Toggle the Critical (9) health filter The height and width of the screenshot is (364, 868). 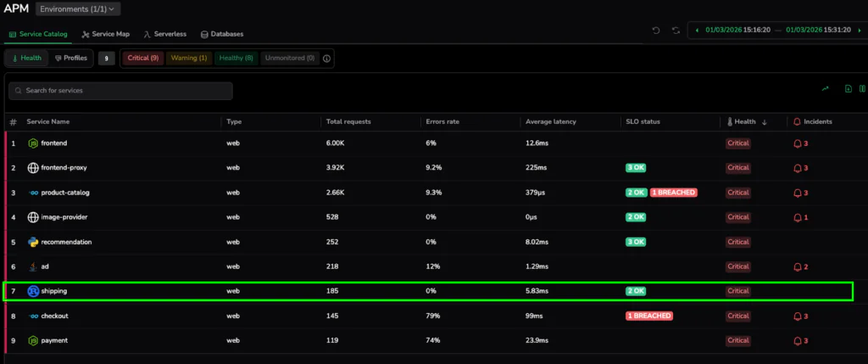point(142,59)
